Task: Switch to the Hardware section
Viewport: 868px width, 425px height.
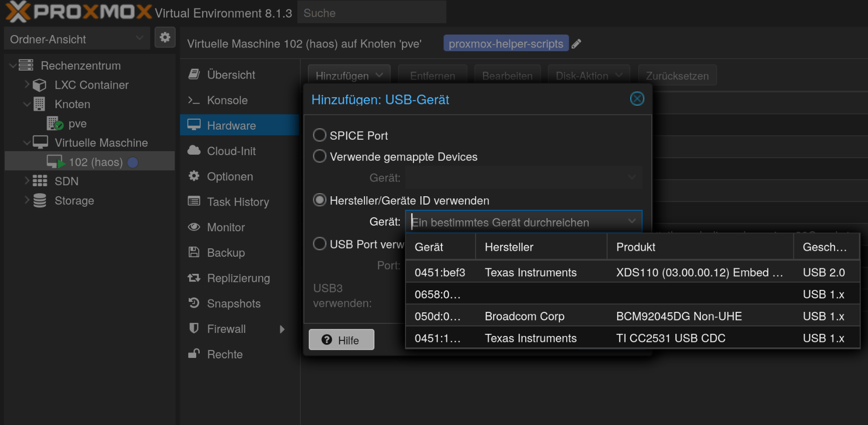Action: coord(239,125)
